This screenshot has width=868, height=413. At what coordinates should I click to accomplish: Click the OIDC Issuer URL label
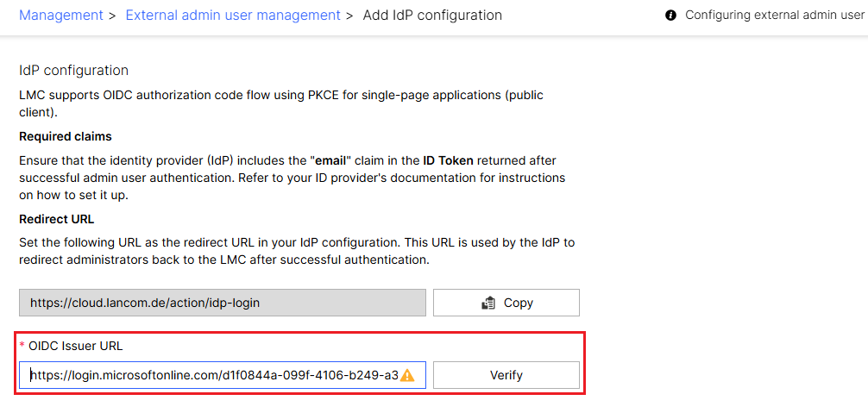(x=76, y=346)
